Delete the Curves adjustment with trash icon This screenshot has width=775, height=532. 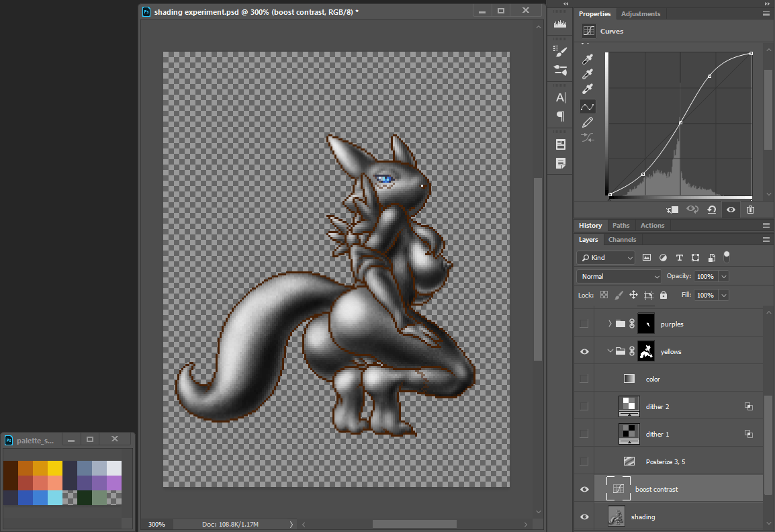pos(750,210)
